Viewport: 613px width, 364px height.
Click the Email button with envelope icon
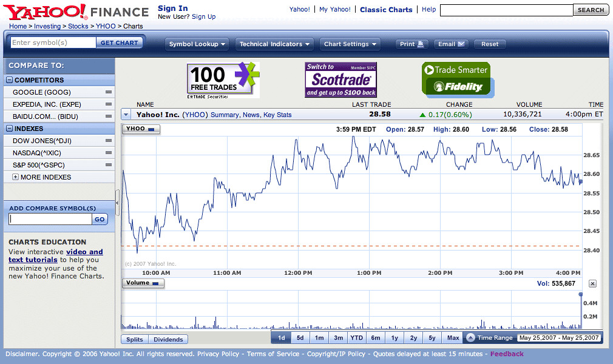coord(452,44)
